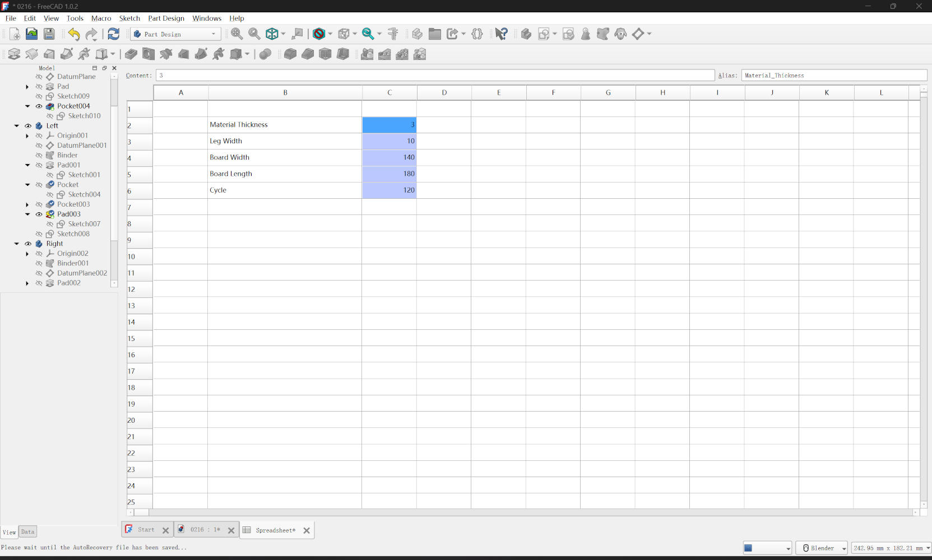Save the document via floppy icon
Image resolution: width=932 pixels, height=560 pixels.
click(49, 34)
